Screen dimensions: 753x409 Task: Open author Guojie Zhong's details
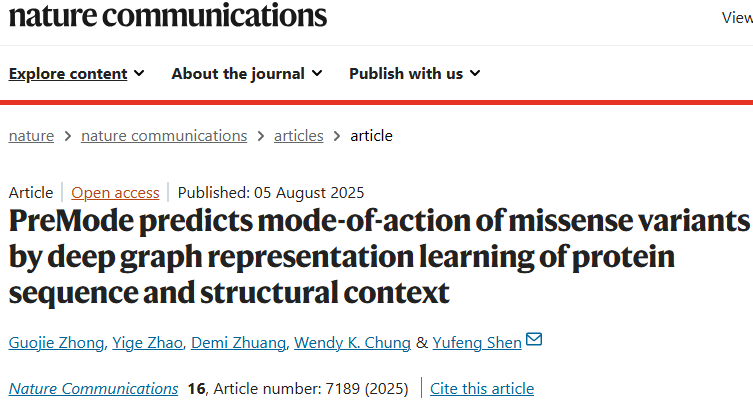tap(56, 343)
